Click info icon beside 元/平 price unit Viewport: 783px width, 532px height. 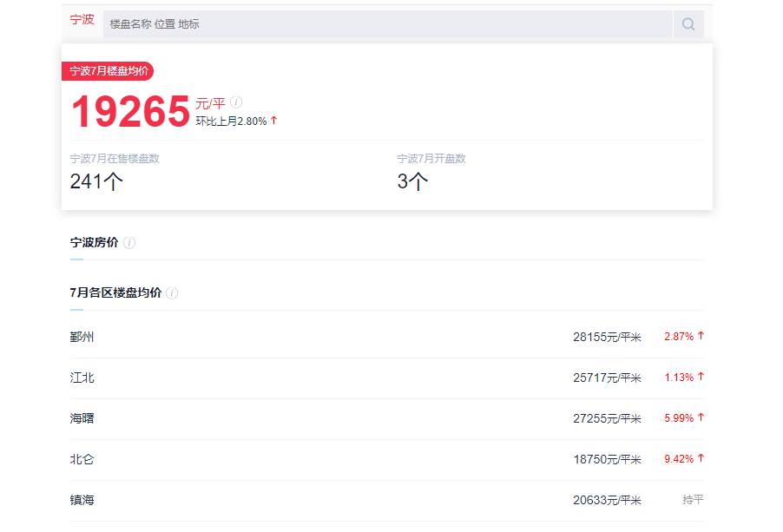236,102
